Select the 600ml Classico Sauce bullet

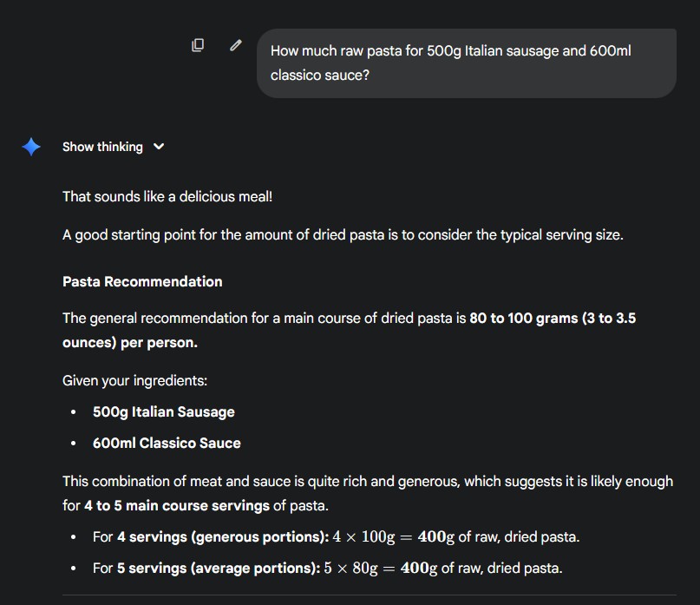click(x=167, y=443)
